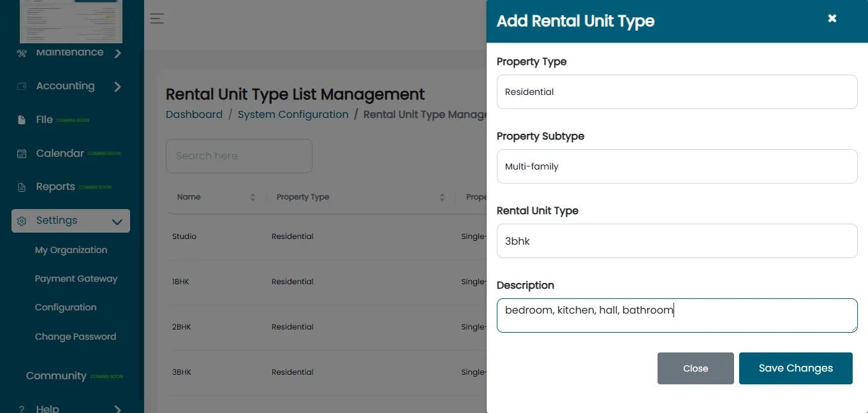Click the Search here input field
868x413 pixels.
[x=239, y=156]
